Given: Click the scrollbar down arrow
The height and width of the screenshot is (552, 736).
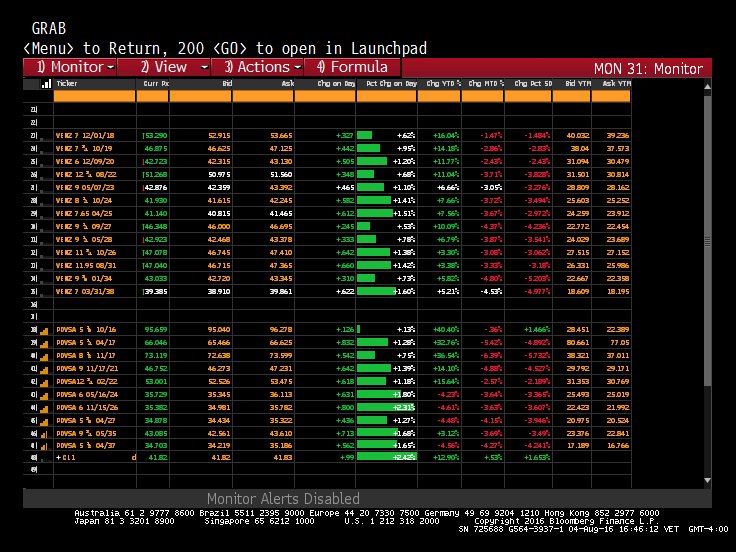Looking at the screenshot, I should click(x=707, y=481).
